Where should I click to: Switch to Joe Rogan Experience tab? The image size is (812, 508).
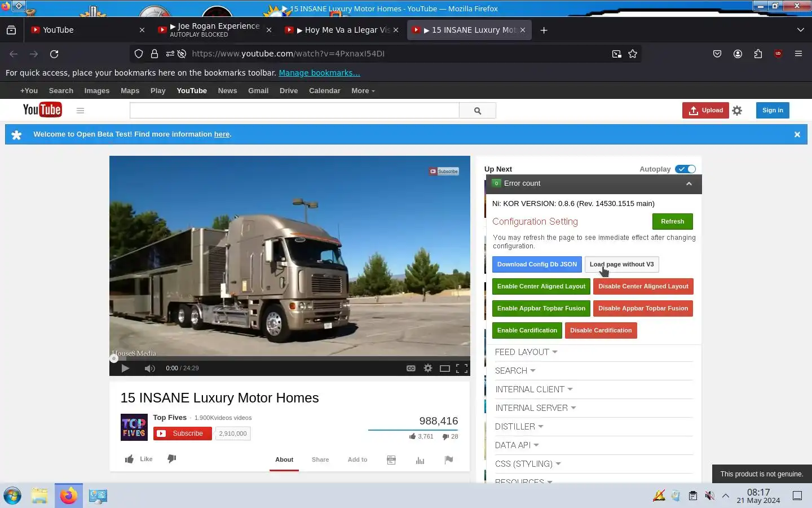(x=214, y=30)
